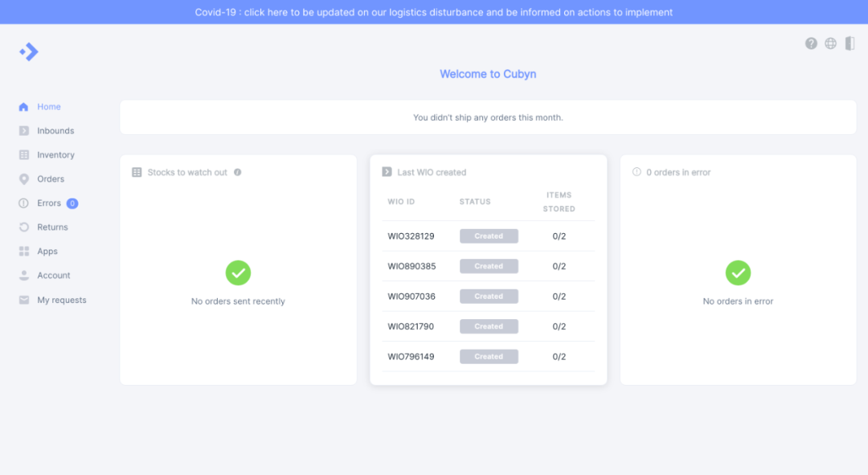
Task: Click green checkmark above No orders sent recently
Action: [x=238, y=273]
